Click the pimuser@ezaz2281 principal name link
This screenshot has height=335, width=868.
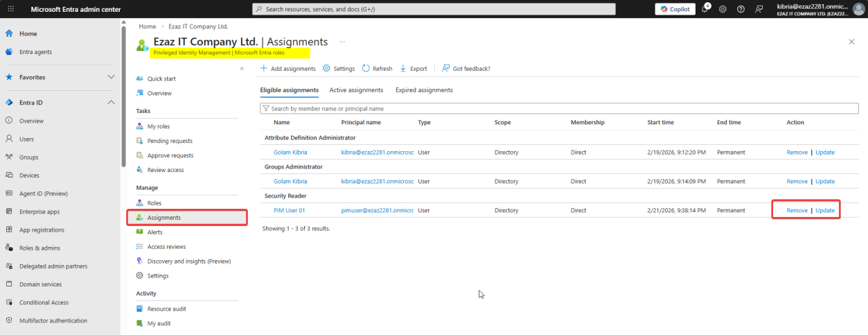click(x=378, y=210)
